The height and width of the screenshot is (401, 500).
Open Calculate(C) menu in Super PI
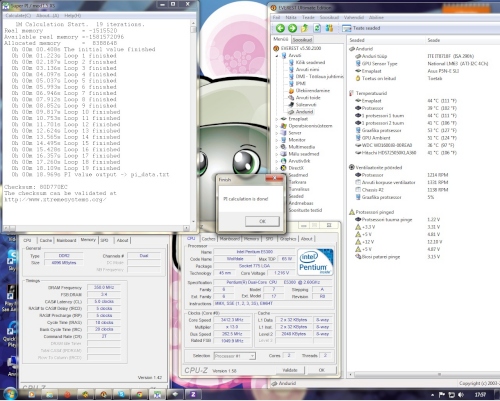(x=18, y=16)
